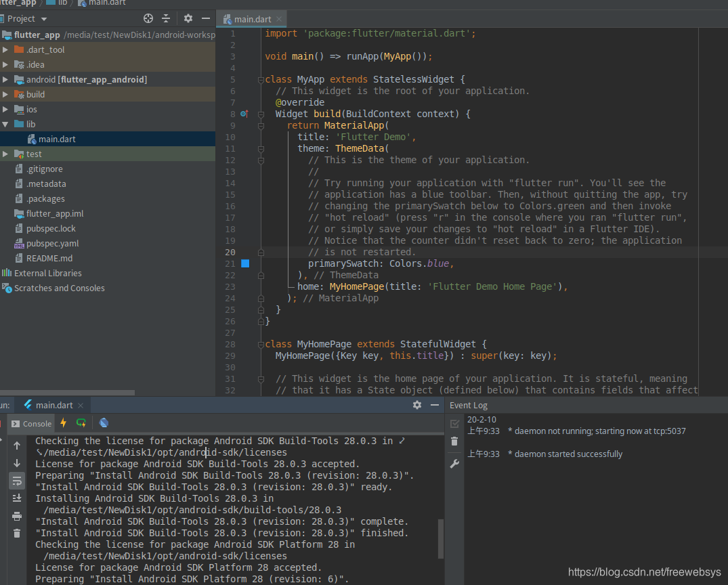Open the Console tab
The height and width of the screenshot is (585, 728).
click(32, 423)
